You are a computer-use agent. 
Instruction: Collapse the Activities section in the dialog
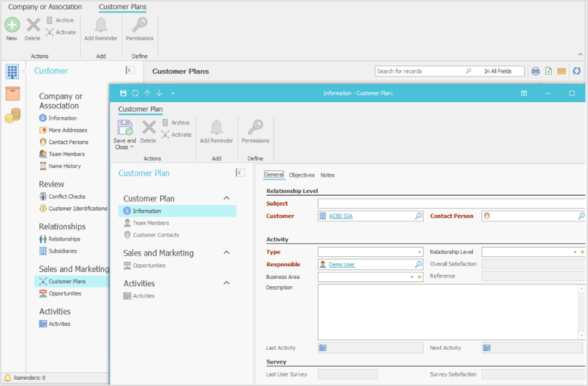227,283
